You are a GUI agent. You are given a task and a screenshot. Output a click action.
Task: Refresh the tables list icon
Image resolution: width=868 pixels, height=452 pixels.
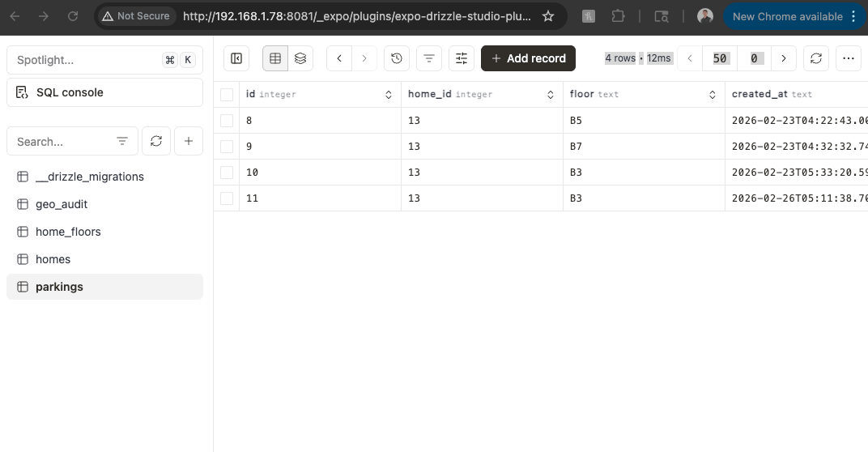156,141
